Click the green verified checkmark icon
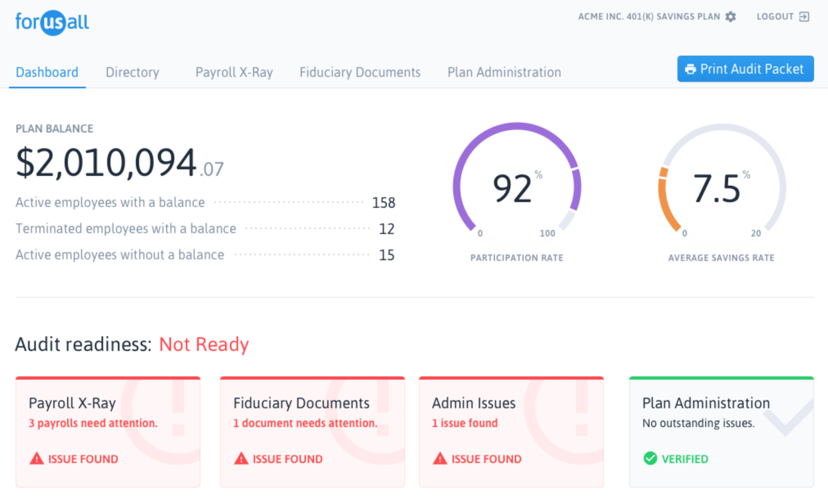The height and width of the screenshot is (504, 828). coord(650,459)
